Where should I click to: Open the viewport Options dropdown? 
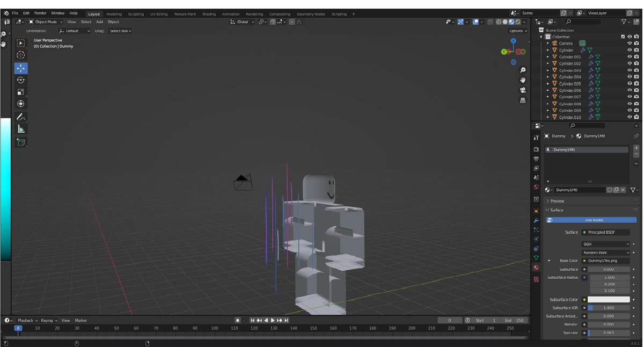point(518,31)
